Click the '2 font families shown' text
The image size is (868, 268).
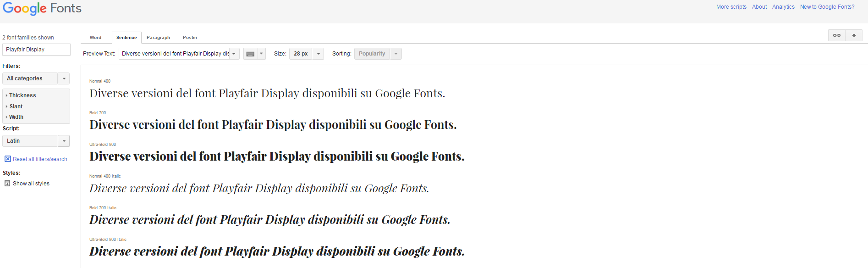click(28, 38)
